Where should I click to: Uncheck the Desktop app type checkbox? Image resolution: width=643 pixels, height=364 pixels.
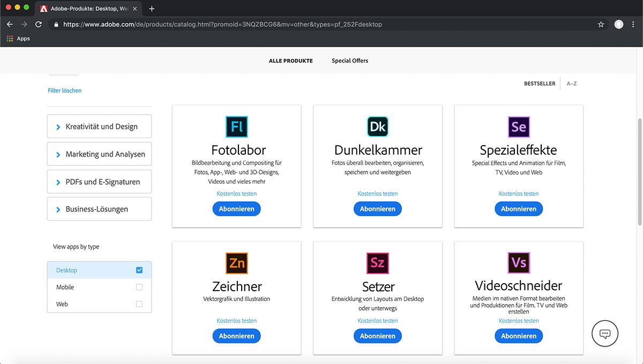(139, 270)
